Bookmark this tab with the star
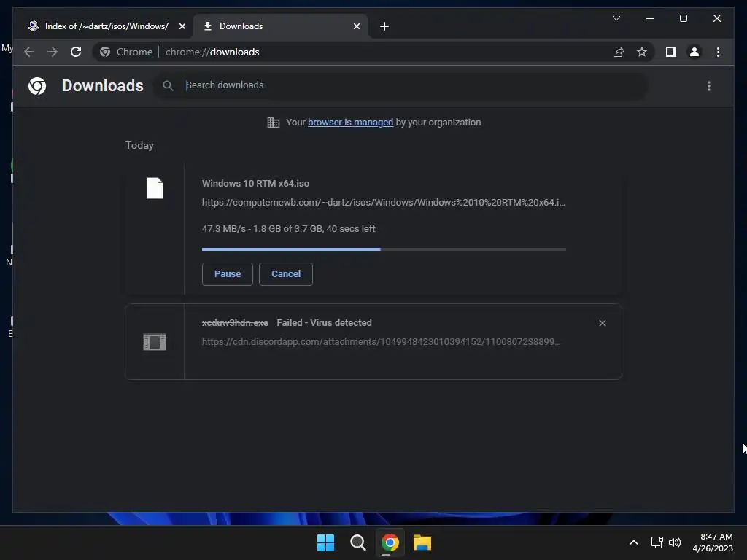The width and height of the screenshot is (747, 560). [x=642, y=52]
